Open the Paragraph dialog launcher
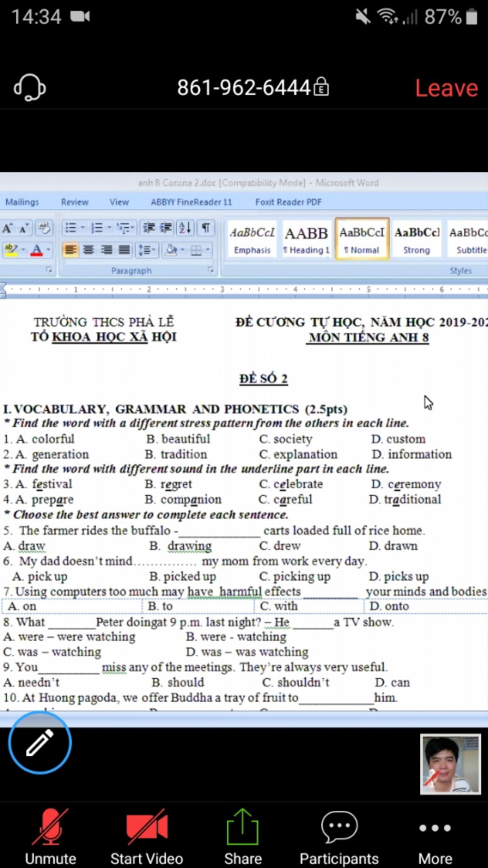 pyautogui.click(x=210, y=270)
